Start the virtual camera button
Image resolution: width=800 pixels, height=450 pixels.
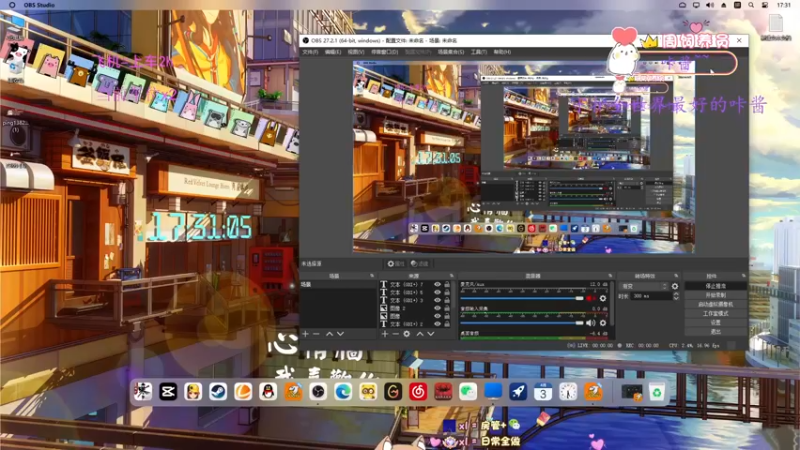(x=715, y=305)
